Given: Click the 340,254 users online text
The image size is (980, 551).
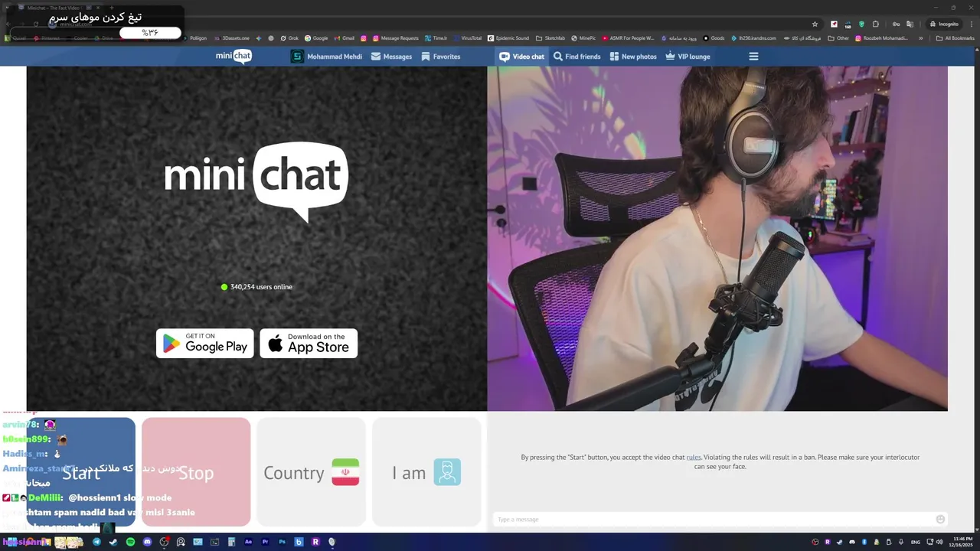Looking at the screenshot, I should pyautogui.click(x=261, y=287).
